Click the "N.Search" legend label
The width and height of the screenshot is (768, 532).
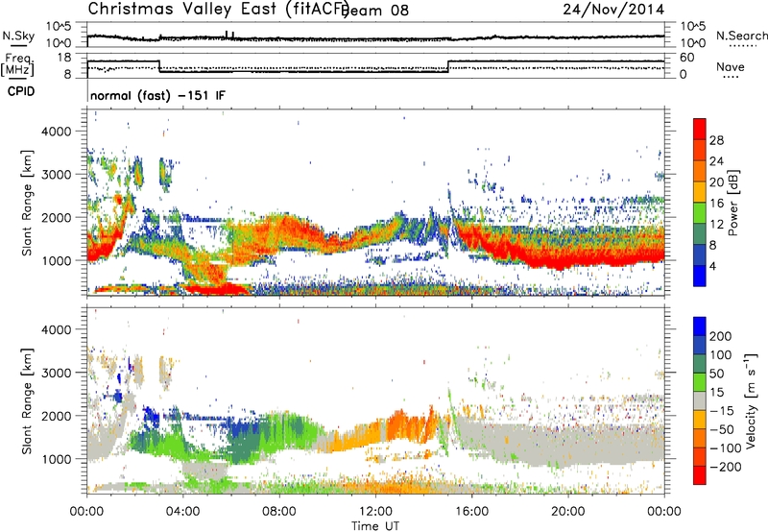[742, 36]
